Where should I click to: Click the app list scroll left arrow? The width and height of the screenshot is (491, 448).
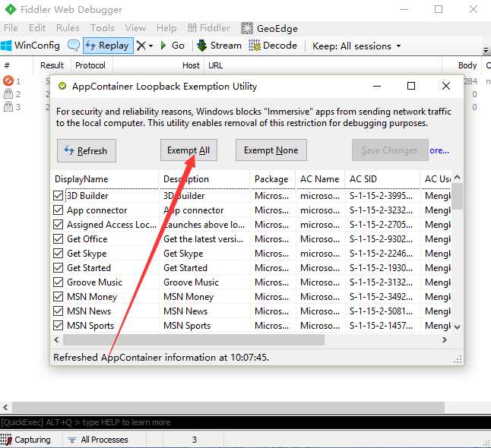click(56, 339)
